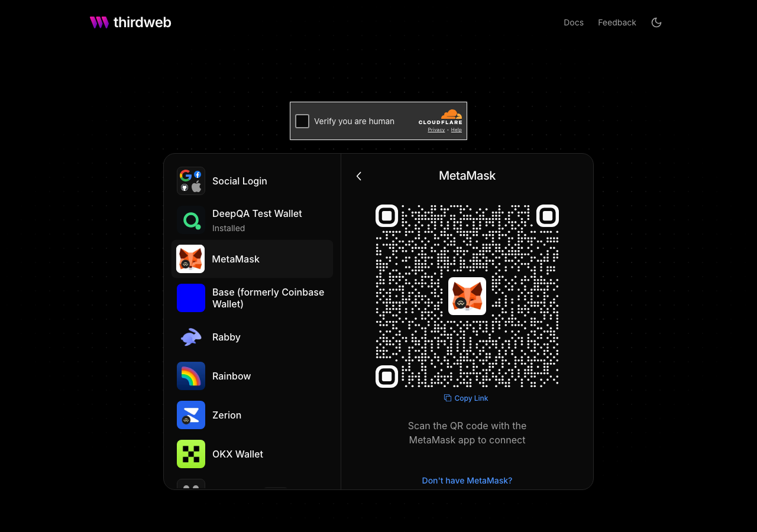Open the Feedback link
The image size is (757, 532).
[617, 22]
